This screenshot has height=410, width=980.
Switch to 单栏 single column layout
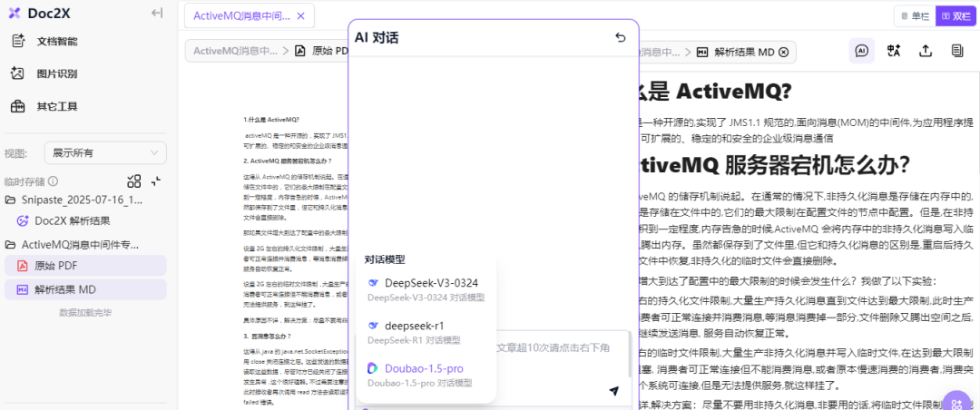click(x=915, y=16)
